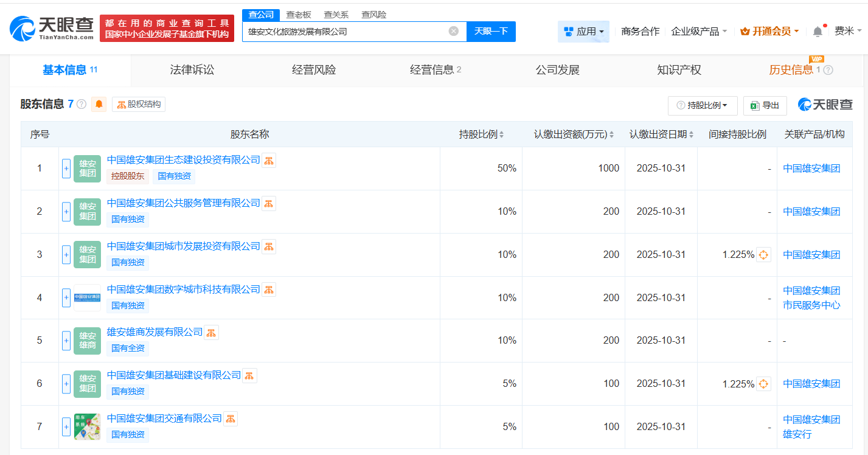
Task: Expand row 5 雄安雄商 plus toggle
Action: point(66,341)
